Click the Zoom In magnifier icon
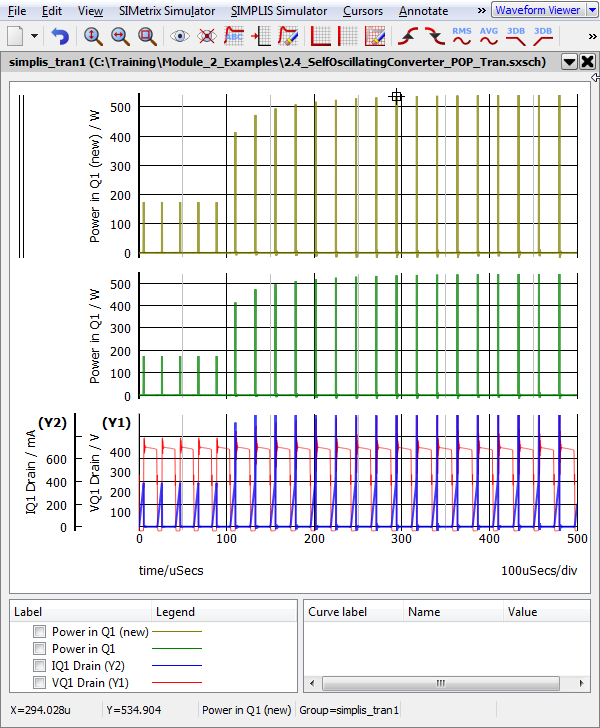 (93, 37)
